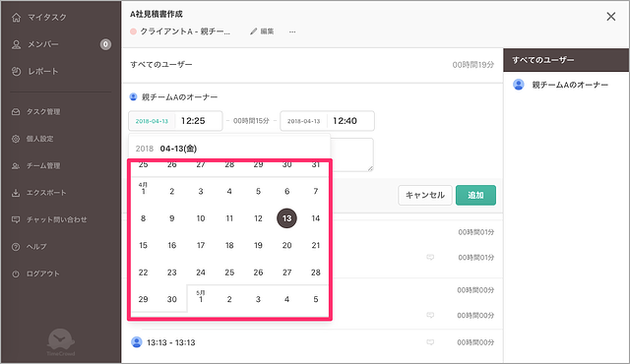The image size is (630, 364).
Task: Select April 20 in the calendar
Action: tap(286, 245)
